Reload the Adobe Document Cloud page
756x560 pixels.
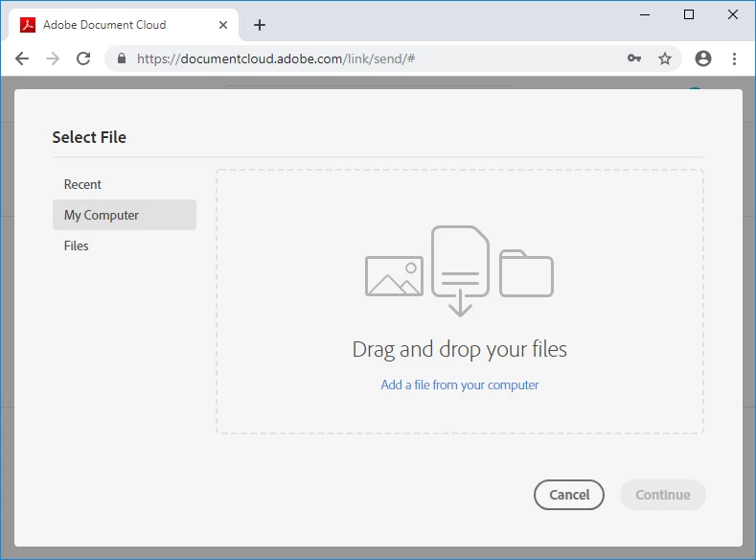point(83,58)
